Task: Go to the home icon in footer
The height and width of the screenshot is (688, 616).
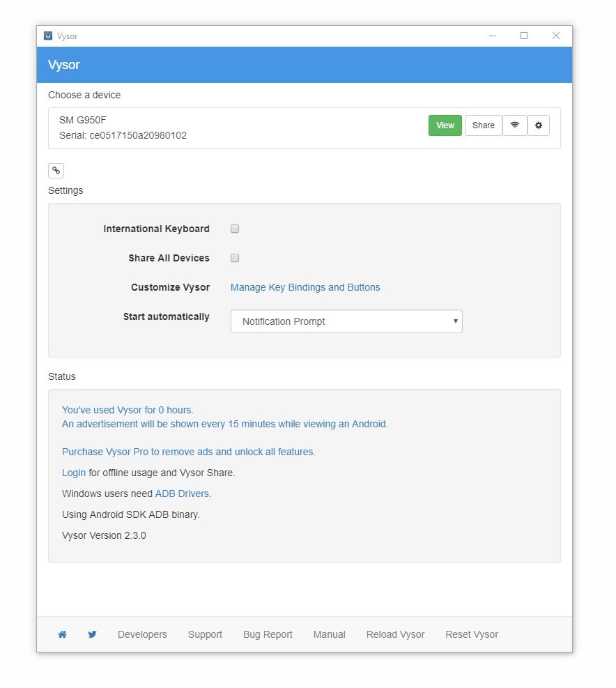Action: click(62, 634)
